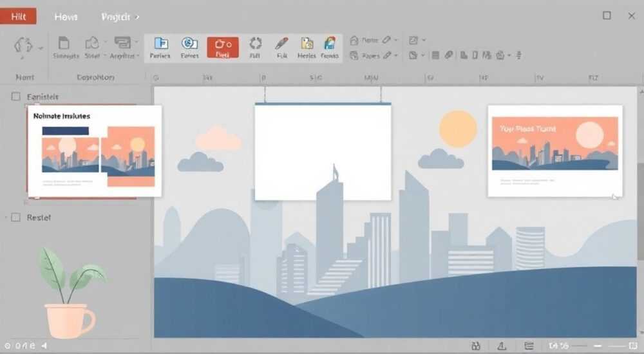
Task: Toggle the Eanisteis checkbox
Action: click(15, 97)
